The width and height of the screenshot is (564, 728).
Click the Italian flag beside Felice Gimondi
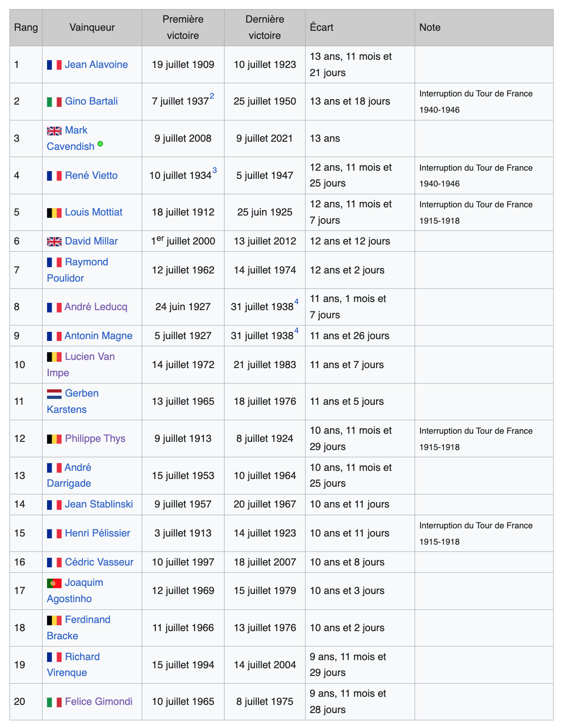click(54, 702)
